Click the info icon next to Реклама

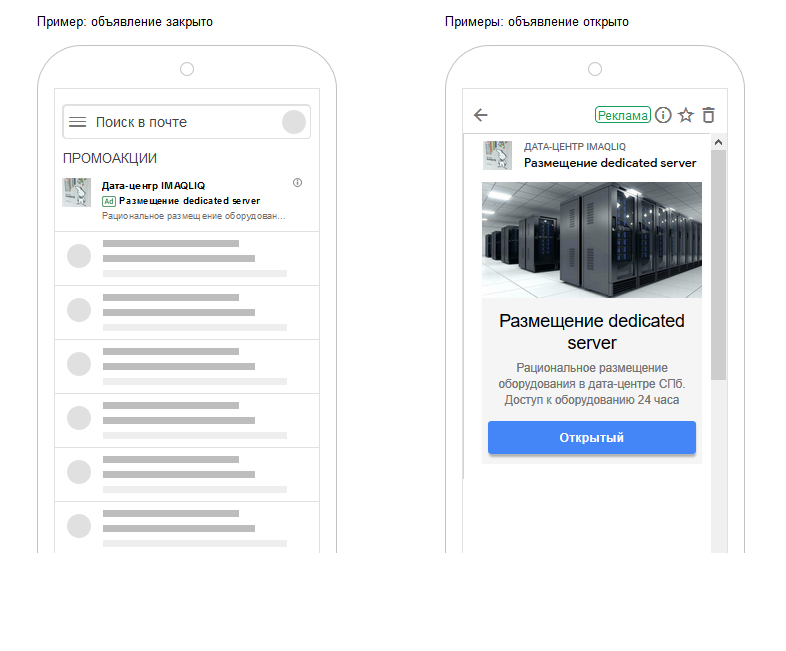663,115
